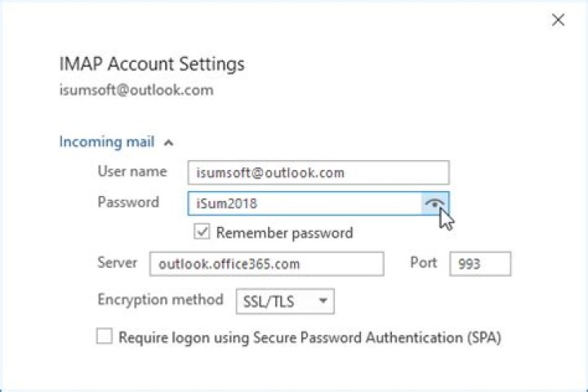The image size is (588, 392).
Task: Click the Server label
Action: (118, 263)
